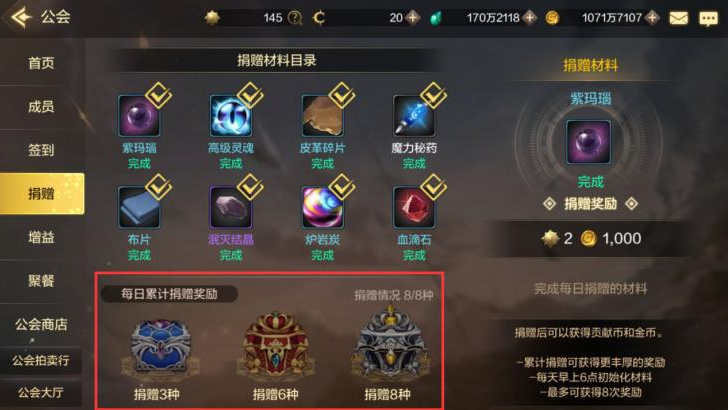Select the 布片 cloth material icon
728x410 pixels.
pos(139,208)
